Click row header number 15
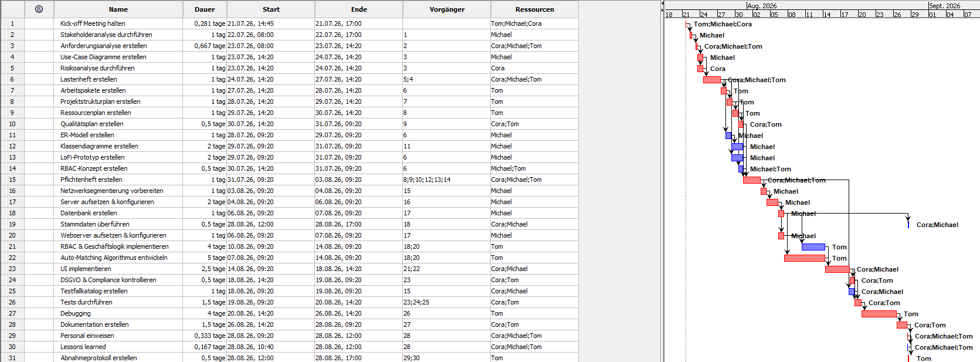The height and width of the screenshot is (362, 980). coord(12,180)
